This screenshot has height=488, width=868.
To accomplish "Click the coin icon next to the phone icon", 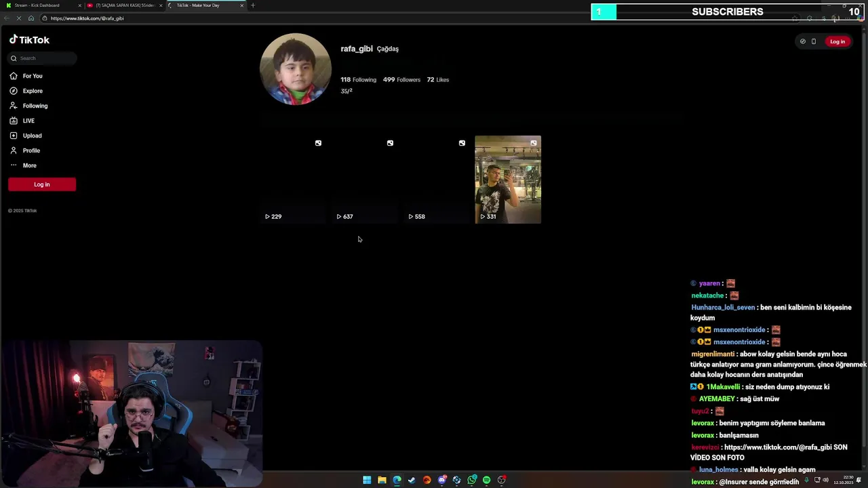I will pos(803,41).
